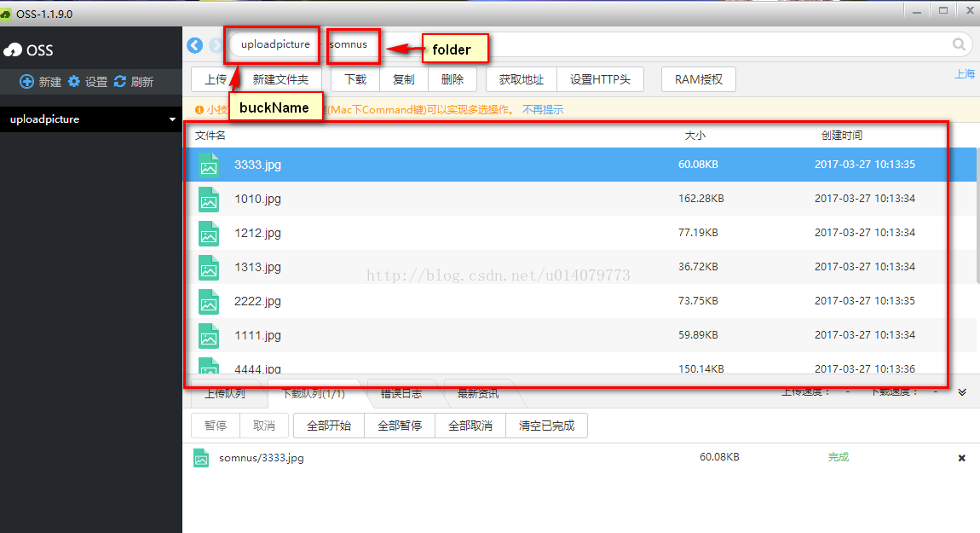The image size is (980, 533).
Task: Click somnus/3333.jpg name in download queue
Action: coord(262,458)
